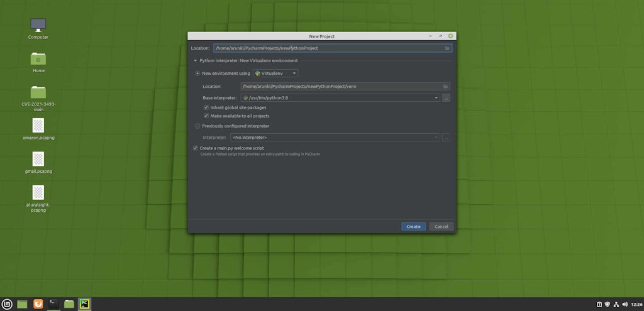Click the folder icon in venv Location field
The height and width of the screenshot is (311, 644).
pyautogui.click(x=445, y=87)
